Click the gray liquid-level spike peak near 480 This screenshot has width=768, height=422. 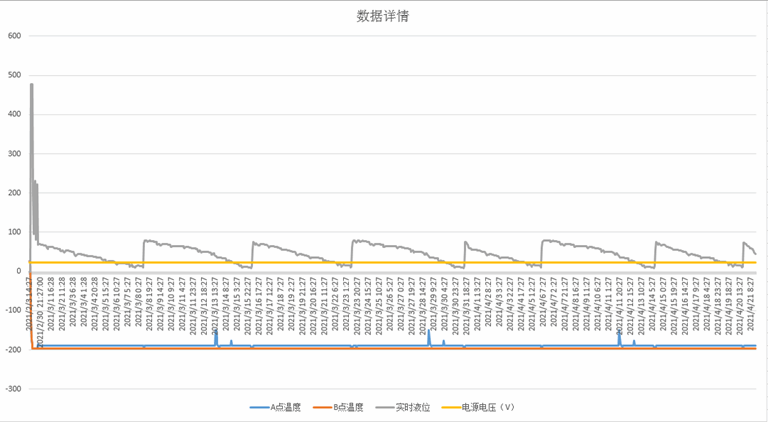pyautogui.click(x=32, y=84)
